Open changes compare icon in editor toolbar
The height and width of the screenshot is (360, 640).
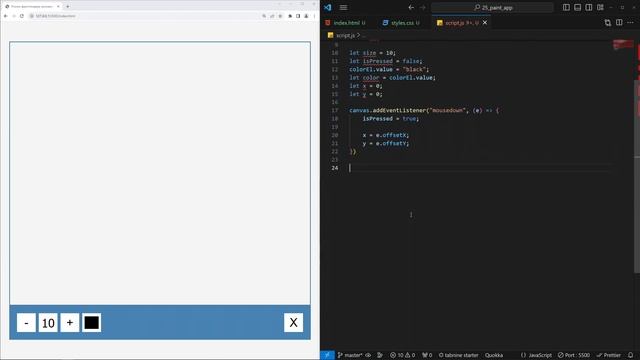click(x=608, y=23)
